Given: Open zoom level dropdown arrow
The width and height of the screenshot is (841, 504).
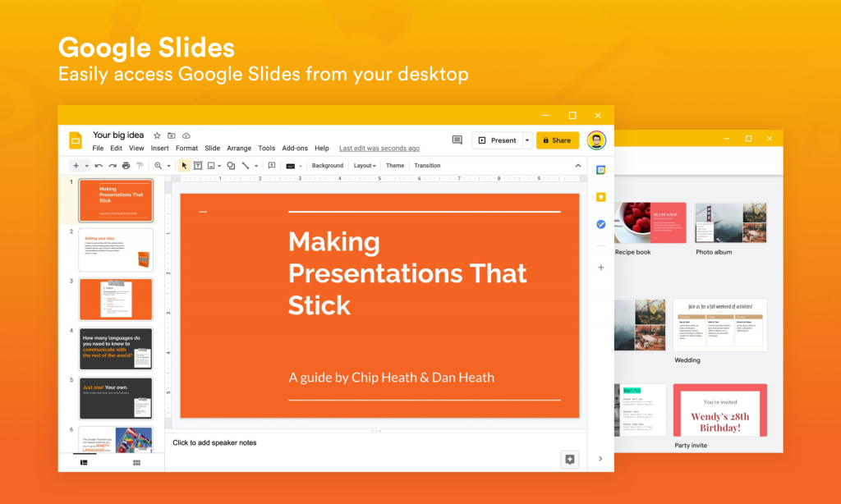Looking at the screenshot, I should coord(168,166).
